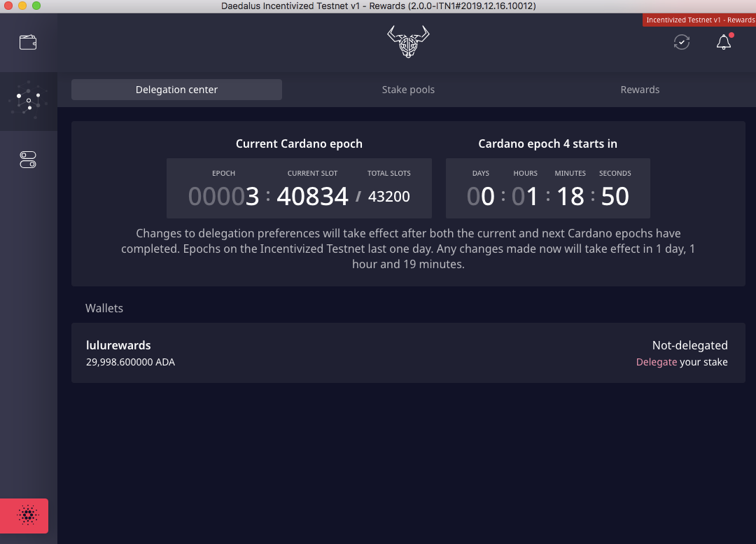Open the wallets icon in the sidebar
This screenshot has height=544, width=756.
(28, 43)
